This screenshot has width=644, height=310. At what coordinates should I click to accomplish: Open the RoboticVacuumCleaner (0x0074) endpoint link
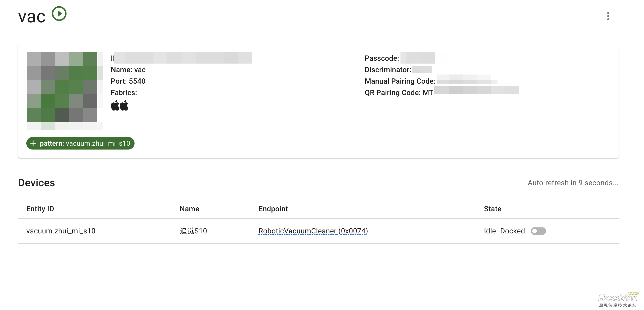tap(313, 231)
